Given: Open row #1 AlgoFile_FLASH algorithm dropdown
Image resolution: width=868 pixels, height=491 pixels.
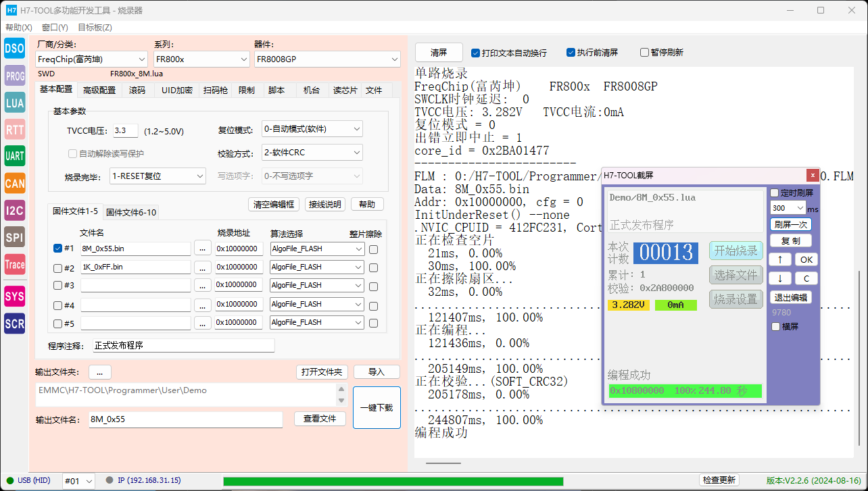Looking at the screenshot, I should (x=316, y=249).
